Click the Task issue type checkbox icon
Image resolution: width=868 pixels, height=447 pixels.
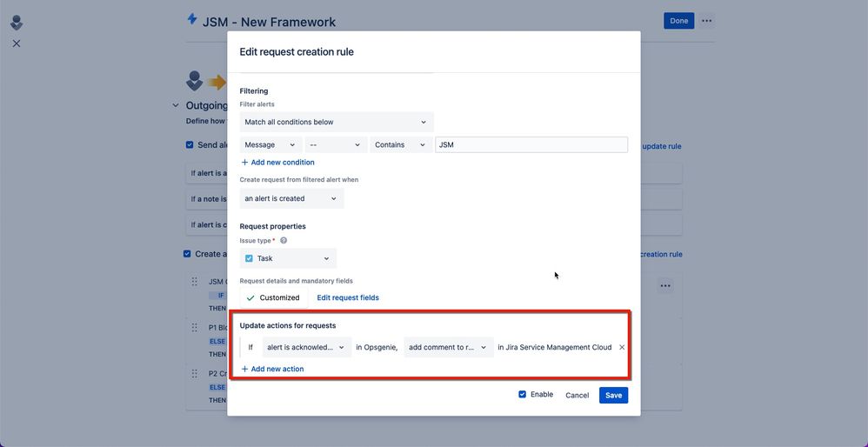click(249, 258)
